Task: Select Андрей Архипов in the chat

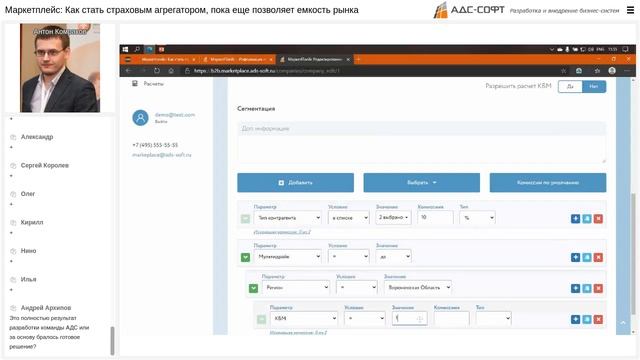Action: [x=46, y=308]
